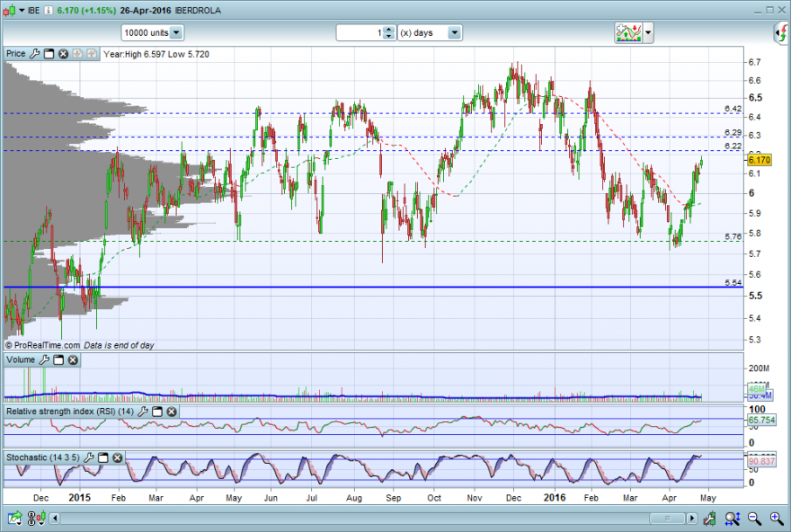Maximize the Stochastic panel window icon
The height and width of the screenshot is (532, 791).
point(102,458)
